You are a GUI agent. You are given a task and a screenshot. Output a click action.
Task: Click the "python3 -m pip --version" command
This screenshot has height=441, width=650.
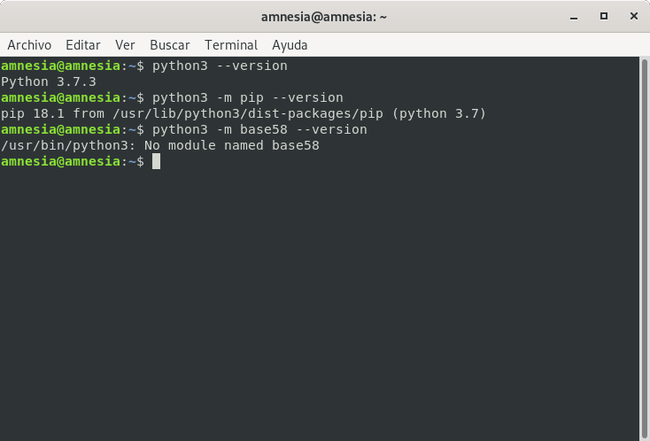click(248, 98)
